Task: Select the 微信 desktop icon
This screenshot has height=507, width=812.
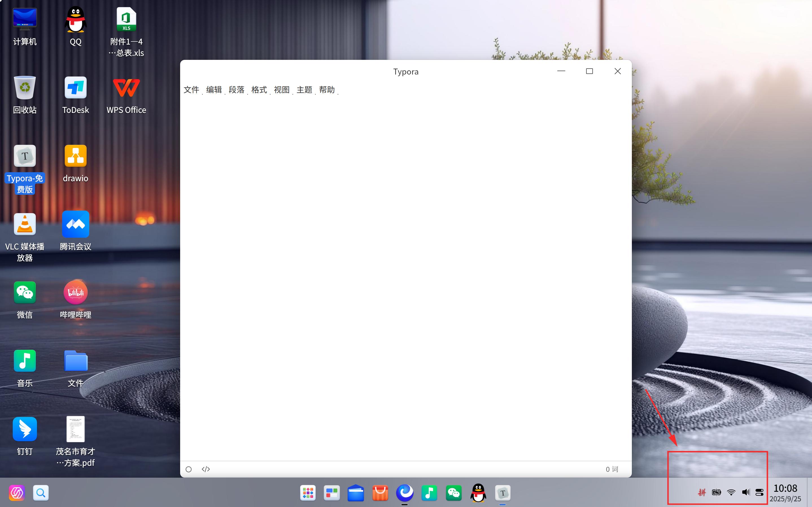Action: 25,300
